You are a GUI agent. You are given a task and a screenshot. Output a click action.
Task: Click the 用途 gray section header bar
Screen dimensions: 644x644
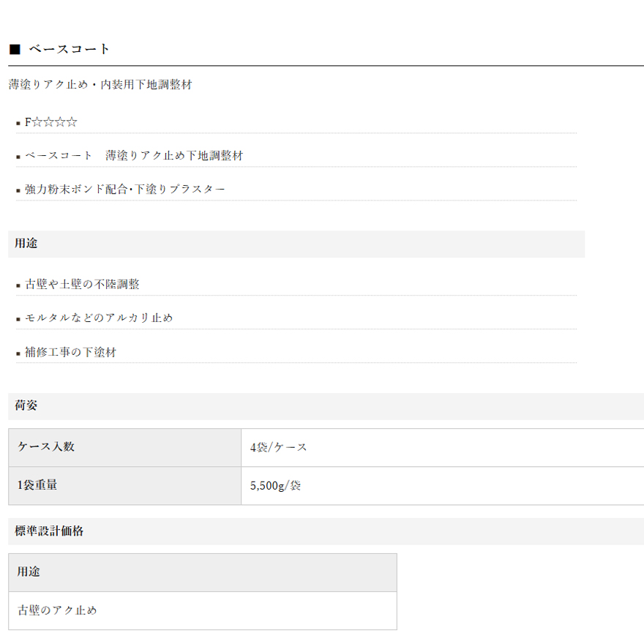[x=296, y=244]
